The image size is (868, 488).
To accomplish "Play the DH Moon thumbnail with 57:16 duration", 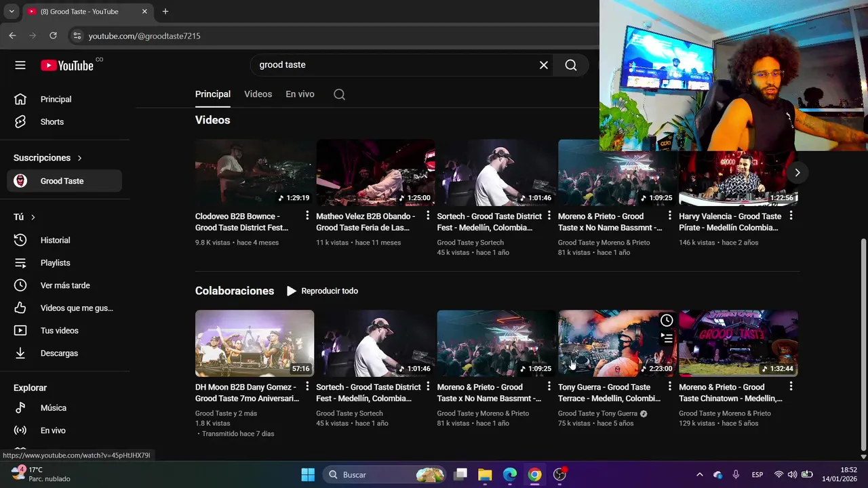I will [x=254, y=343].
